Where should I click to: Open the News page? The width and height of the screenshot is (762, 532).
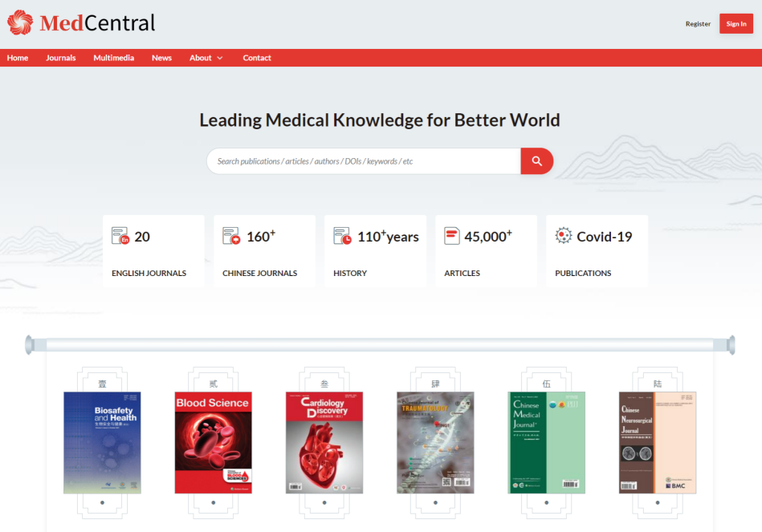coord(161,58)
